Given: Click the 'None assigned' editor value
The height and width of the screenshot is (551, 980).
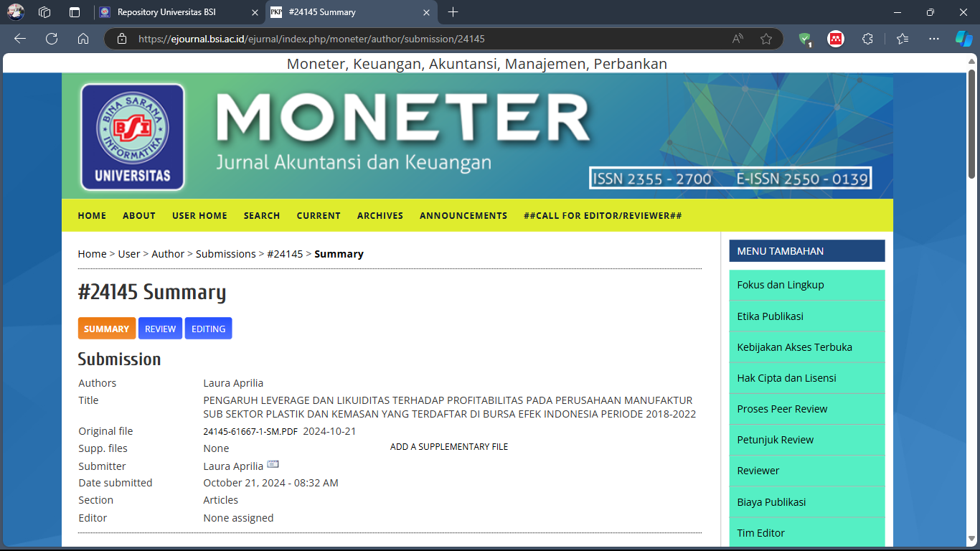Looking at the screenshot, I should tap(238, 518).
